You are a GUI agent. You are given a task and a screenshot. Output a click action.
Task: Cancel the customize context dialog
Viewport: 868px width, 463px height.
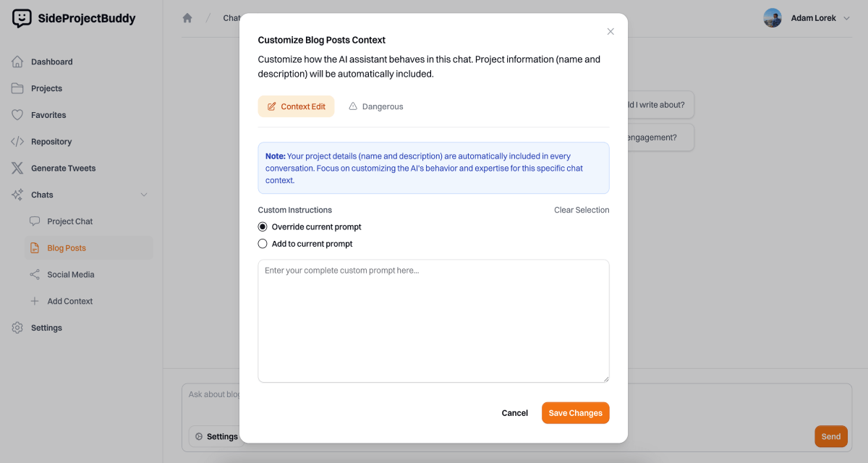514,413
